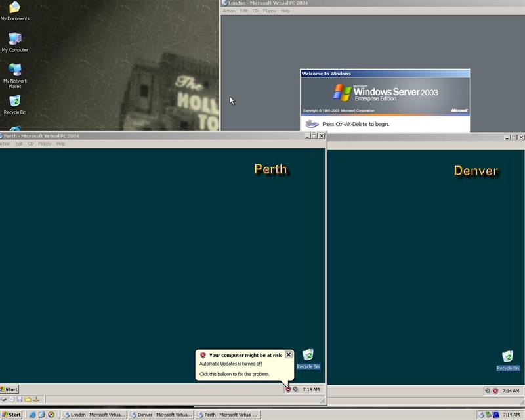Image resolution: width=525 pixels, height=420 pixels.
Task: Open CD menu in Perth window
Action: click(x=30, y=144)
